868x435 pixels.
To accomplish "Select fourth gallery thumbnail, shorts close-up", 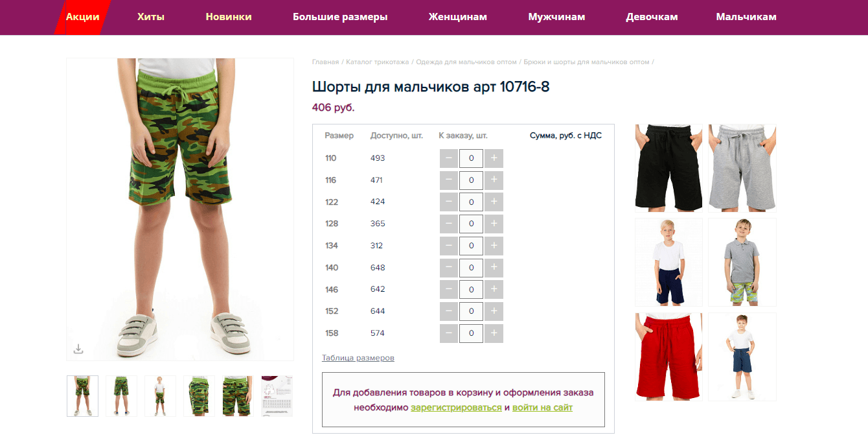I will [199, 396].
